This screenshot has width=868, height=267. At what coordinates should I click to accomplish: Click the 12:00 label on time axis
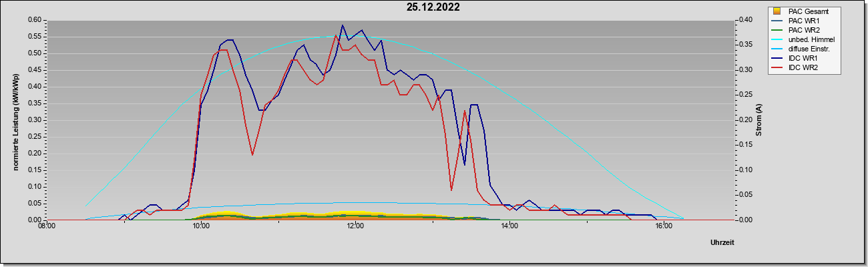355,227
